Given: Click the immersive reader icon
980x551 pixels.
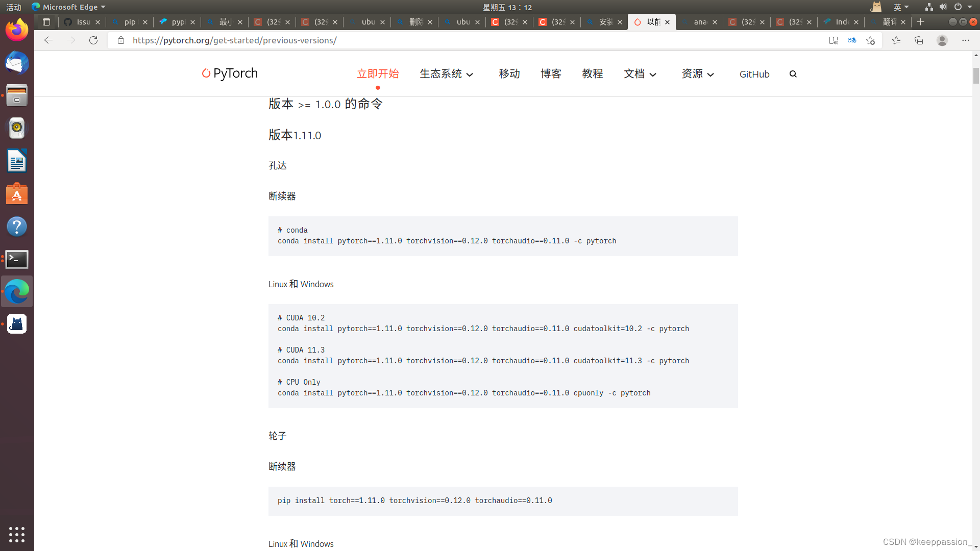Looking at the screenshot, I should point(834,40).
